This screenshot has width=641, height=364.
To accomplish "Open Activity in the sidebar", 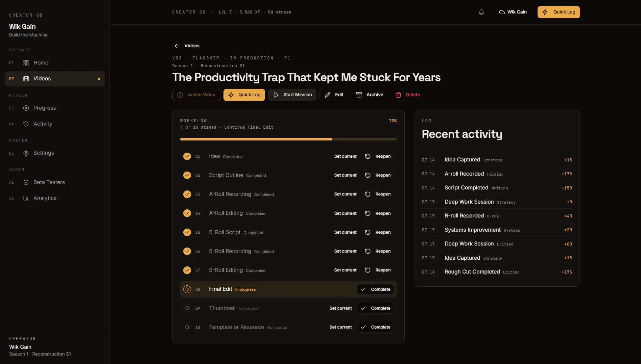I will [x=55, y=124].
